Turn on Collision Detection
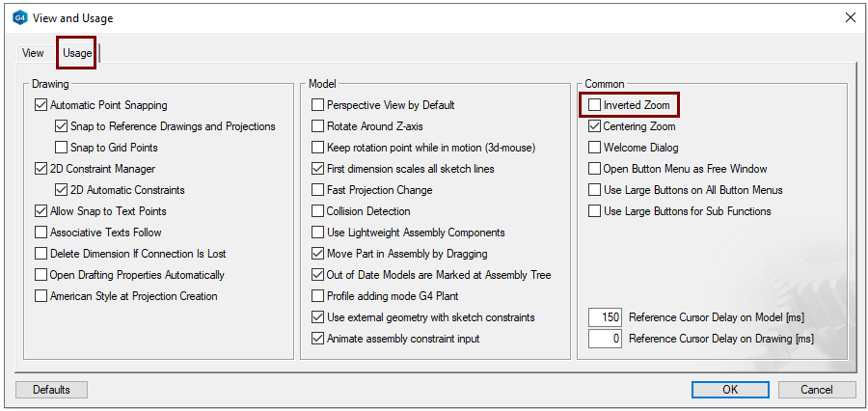868x411 pixels. pyautogui.click(x=318, y=211)
